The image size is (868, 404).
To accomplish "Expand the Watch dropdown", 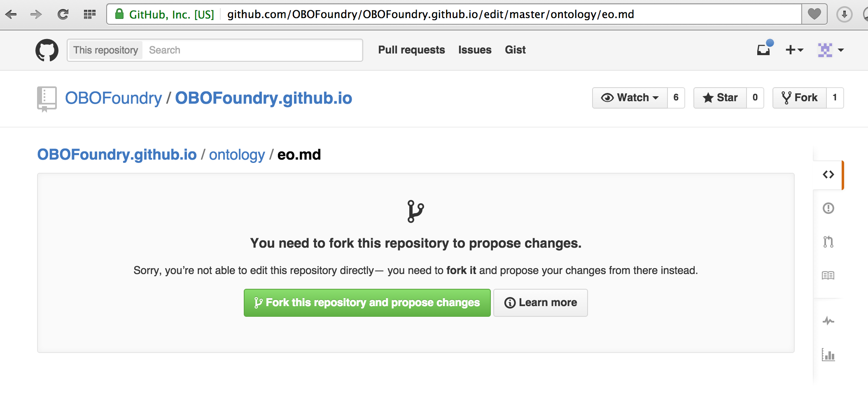I will (x=630, y=98).
